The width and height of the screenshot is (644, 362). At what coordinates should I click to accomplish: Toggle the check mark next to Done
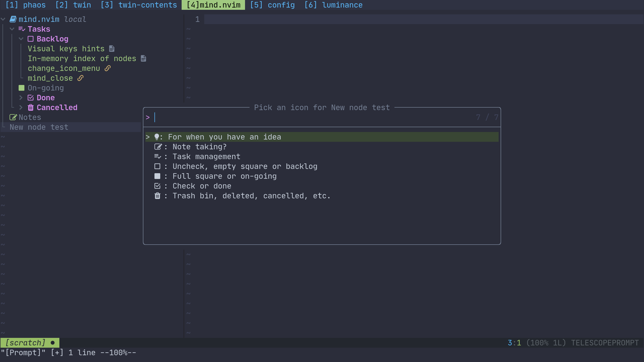(x=31, y=98)
